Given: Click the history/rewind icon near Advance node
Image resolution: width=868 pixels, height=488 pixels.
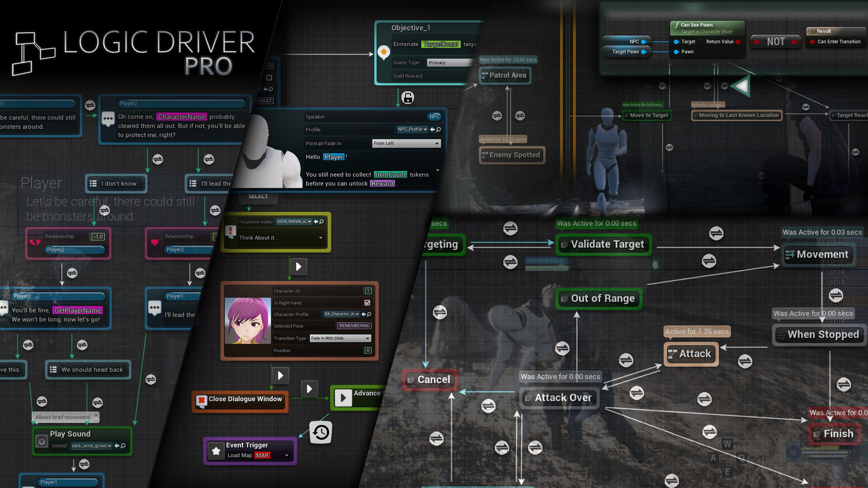Looking at the screenshot, I should tap(320, 431).
